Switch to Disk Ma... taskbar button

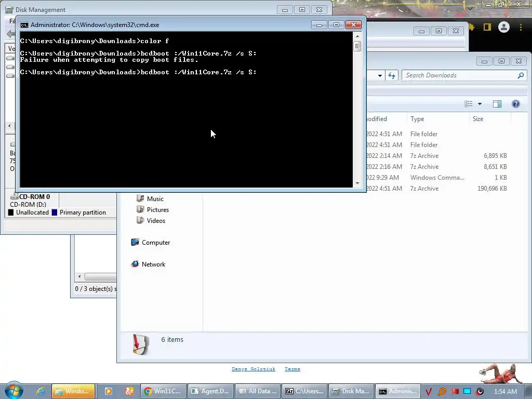click(352, 391)
